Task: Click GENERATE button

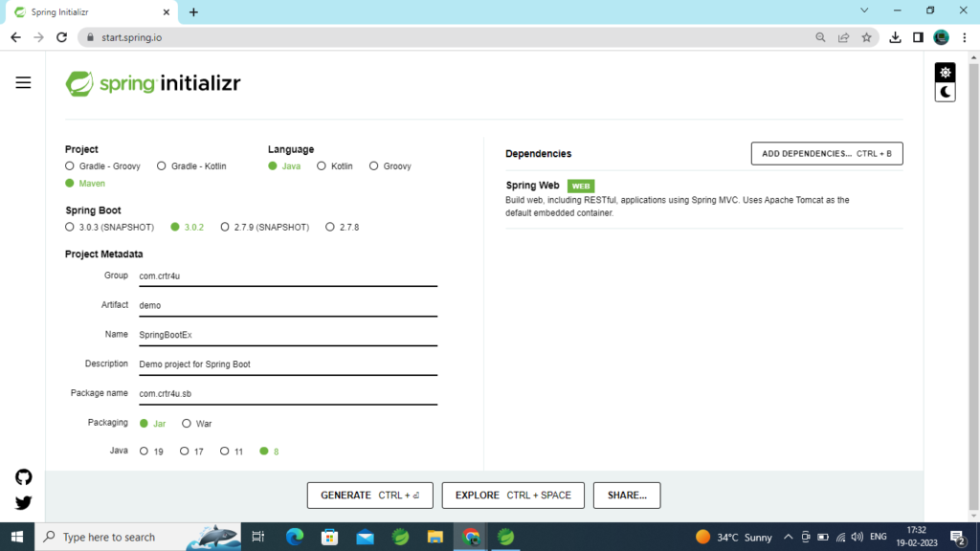Action: click(370, 496)
